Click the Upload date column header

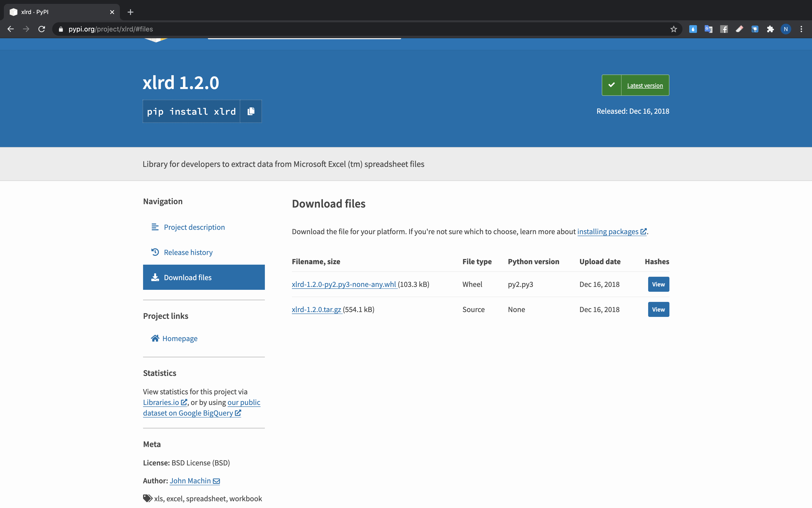click(x=600, y=261)
